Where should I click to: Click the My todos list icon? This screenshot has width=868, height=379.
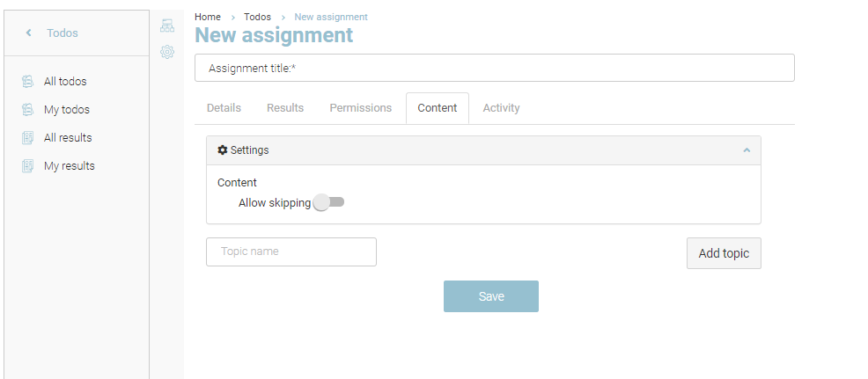(27, 110)
